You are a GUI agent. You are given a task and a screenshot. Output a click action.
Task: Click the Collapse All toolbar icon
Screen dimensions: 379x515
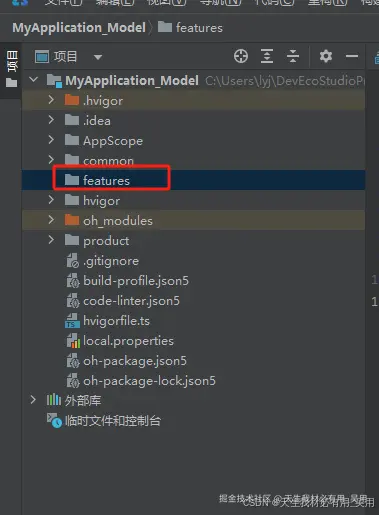tap(293, 56)
